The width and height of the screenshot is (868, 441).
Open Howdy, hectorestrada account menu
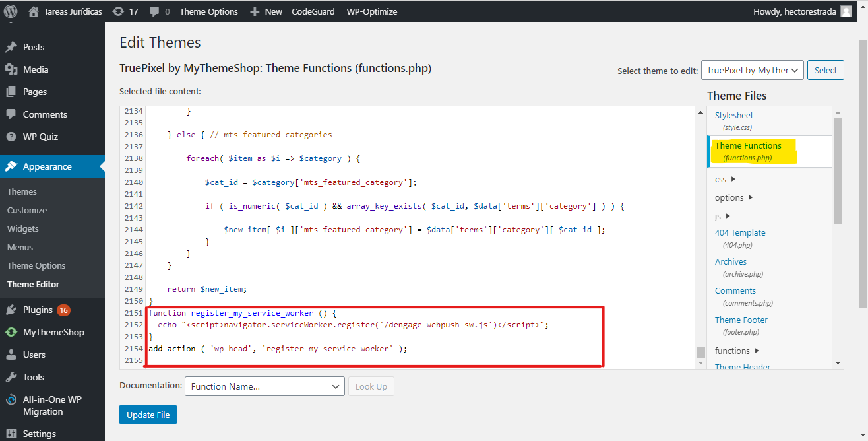(802, 11)
